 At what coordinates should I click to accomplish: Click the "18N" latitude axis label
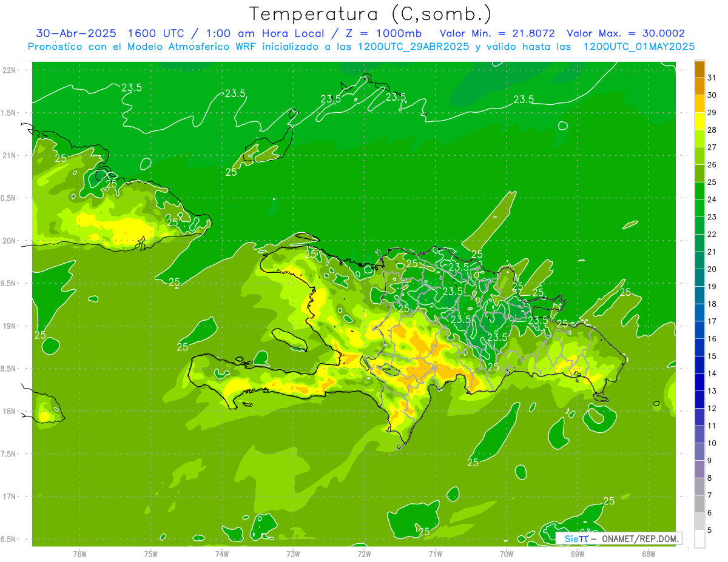coord(9,411)
